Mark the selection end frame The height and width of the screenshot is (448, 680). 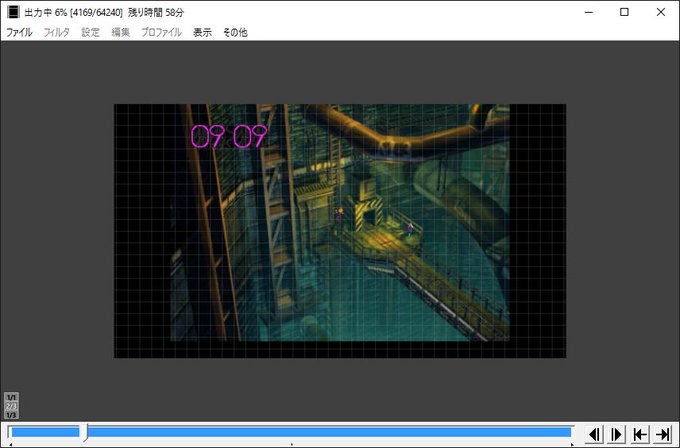(663, 434)
